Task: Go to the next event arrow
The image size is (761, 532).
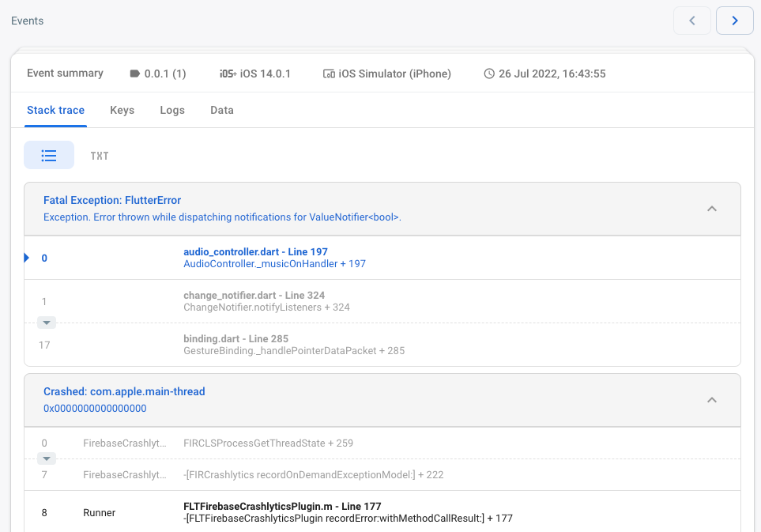Action: coord(735,21)
